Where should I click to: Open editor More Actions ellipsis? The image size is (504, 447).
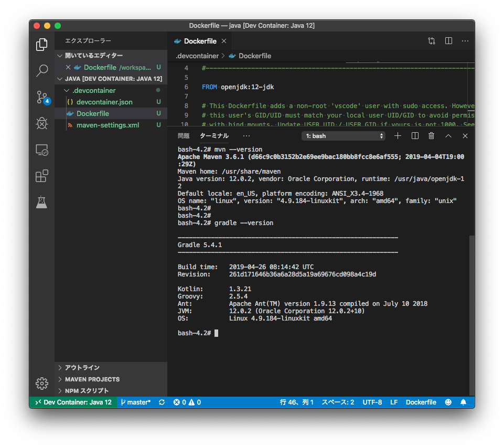(x=465, y=41)
